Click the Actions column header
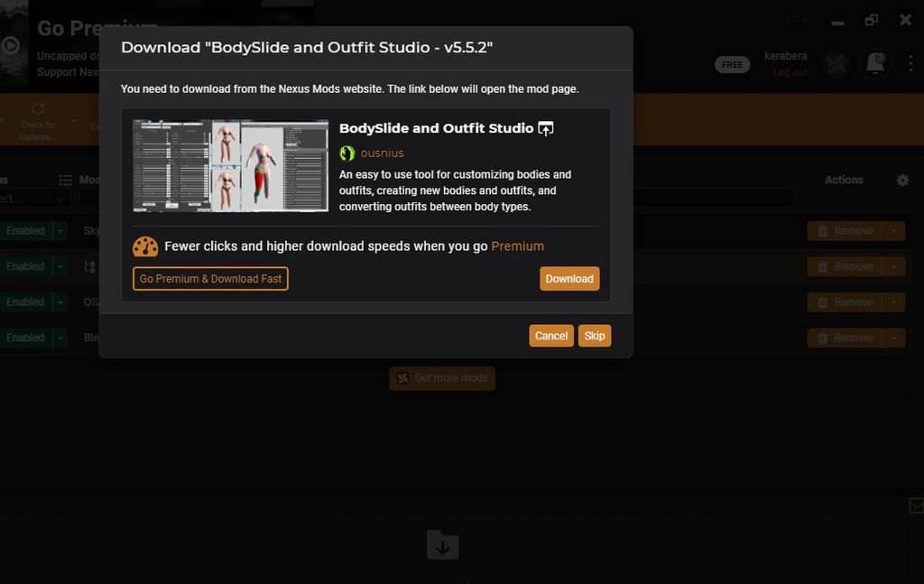This screenshot has width=924, height=584. click(844, 181)
